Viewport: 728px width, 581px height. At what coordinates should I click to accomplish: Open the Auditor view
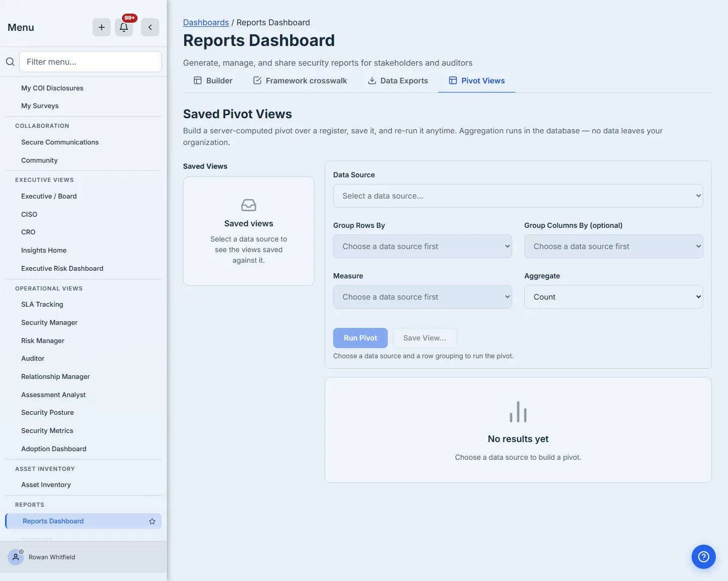click(33, 358)
